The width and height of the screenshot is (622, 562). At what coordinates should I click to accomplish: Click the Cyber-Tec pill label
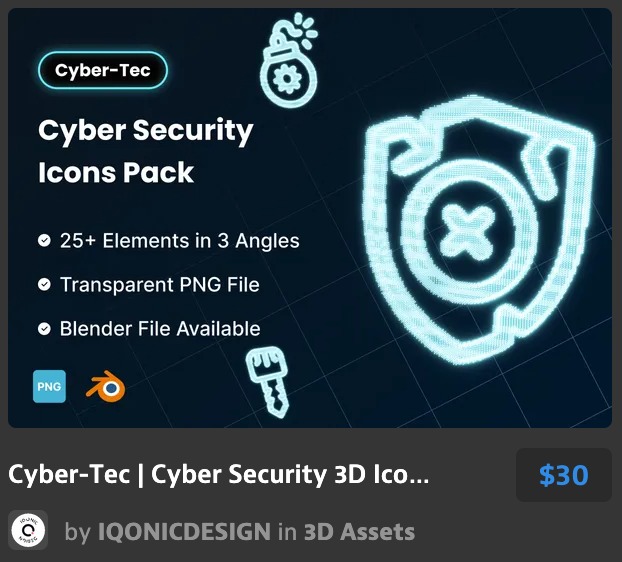103,70
